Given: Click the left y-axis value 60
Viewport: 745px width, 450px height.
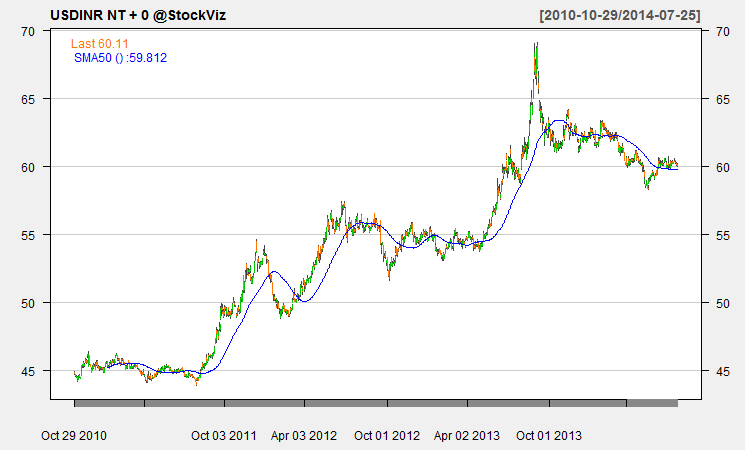Looking at the screenshot, I should pos(28,167).
